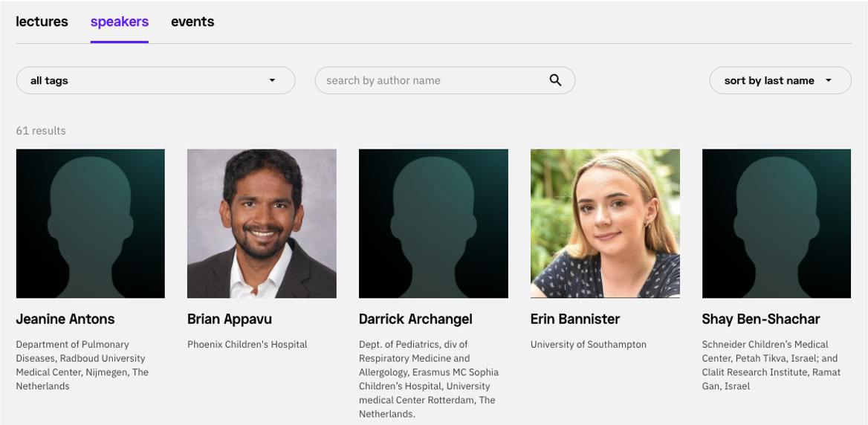
Task: Open the Jeanine Antons name link
Action: pos(65,319)
